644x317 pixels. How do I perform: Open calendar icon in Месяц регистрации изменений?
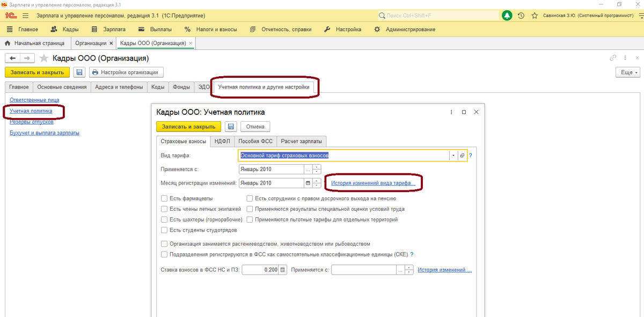[x=308, y=183]
